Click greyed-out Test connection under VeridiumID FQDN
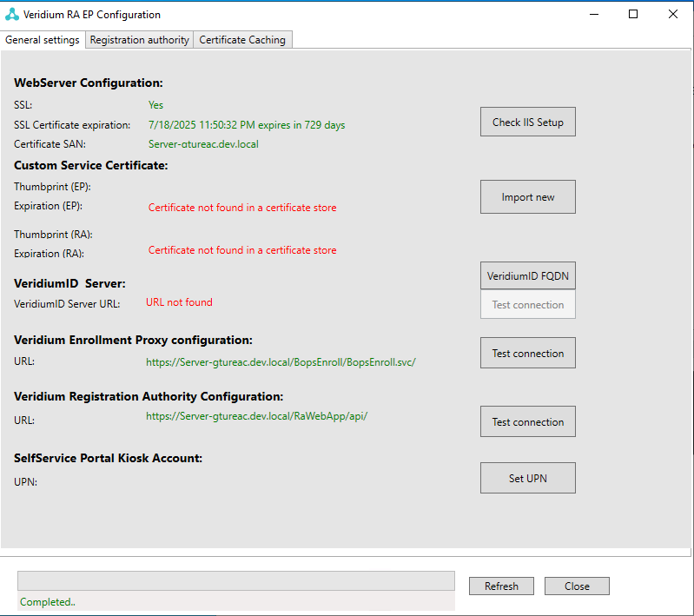Image resolution: width=694 pixels, height=616 pixels. coord(527,305)
